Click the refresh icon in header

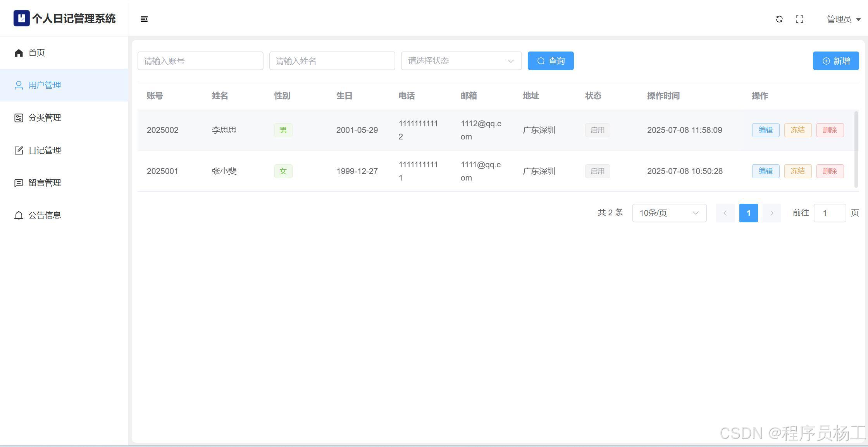click(779, 19)
